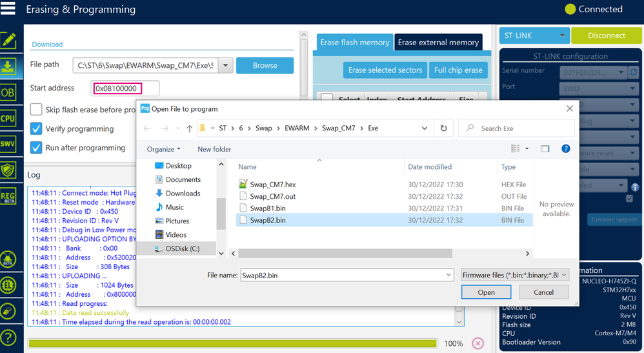The image size is (644, 353).
Task: Select Desktop in the navigation pane
Action: (178, 166)
